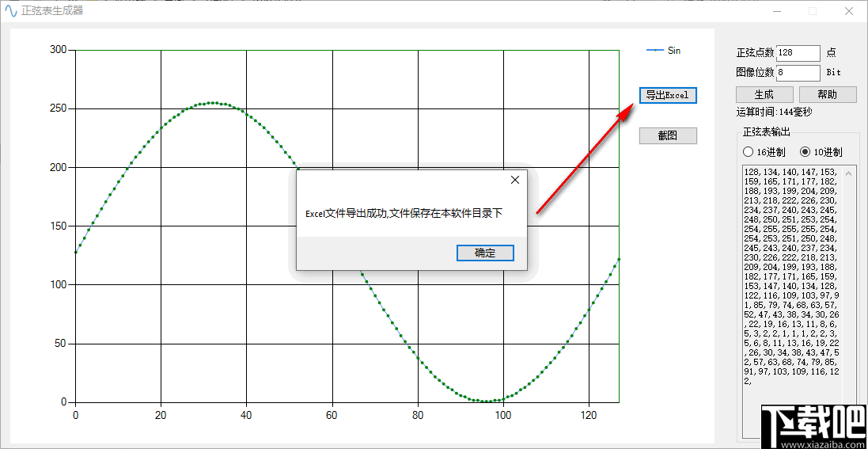Click the 正弦表输出 group label

[766, 132]
